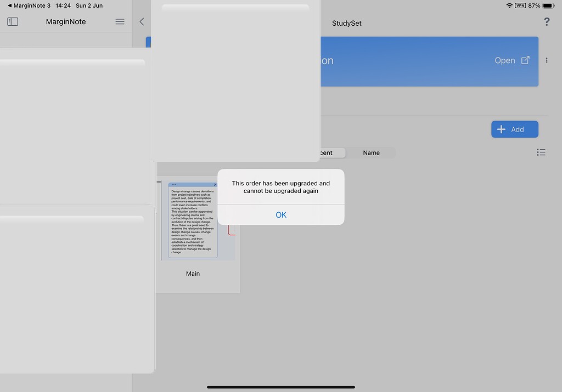Collapse the panel using the left-pointing chevron
Screen dimensions: 562x392
[x=142, y=21]
